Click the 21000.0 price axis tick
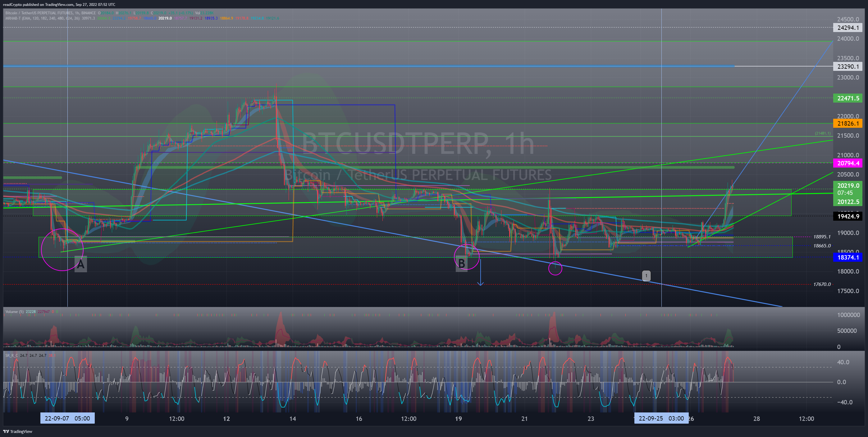This screenshot has width=868, height=437. 848,155
